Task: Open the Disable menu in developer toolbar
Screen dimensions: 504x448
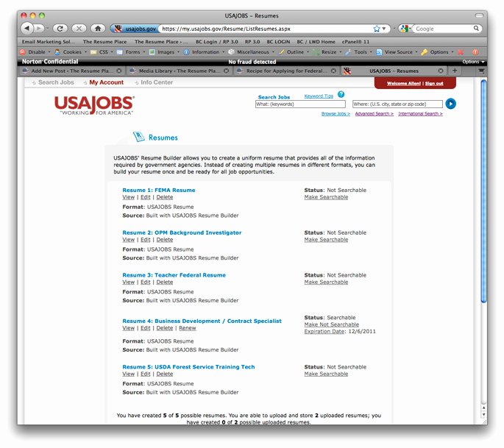Action: click(x=35, y=51)
